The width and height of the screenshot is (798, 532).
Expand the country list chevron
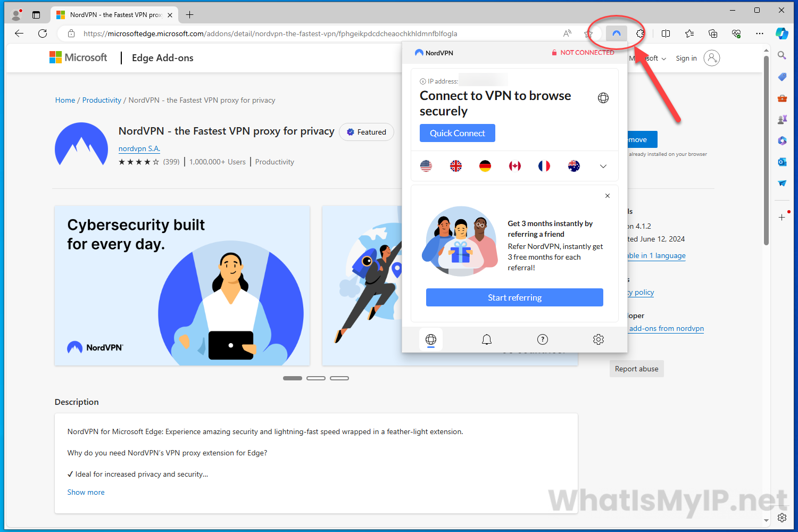603,166
